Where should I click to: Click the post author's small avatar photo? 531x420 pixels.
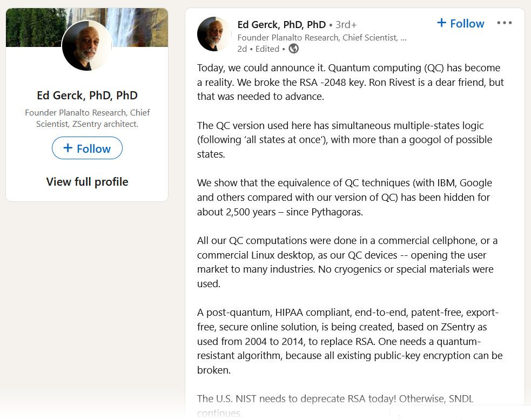pyautogui.click(x=214, y=34)
